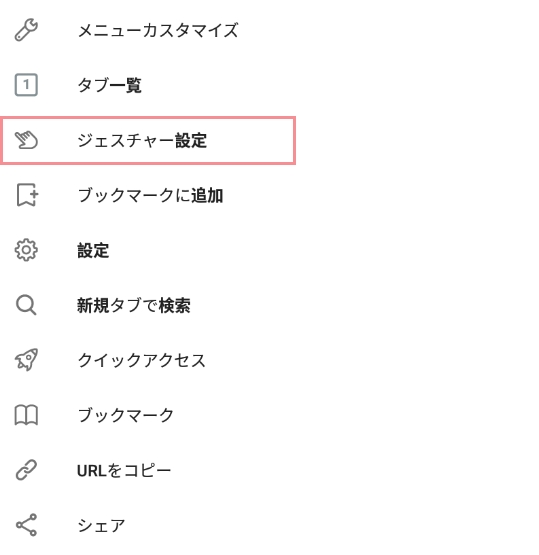
Task: Select the highlighted ジェスチャー設定 item
Action: click(x=148, y=140)
